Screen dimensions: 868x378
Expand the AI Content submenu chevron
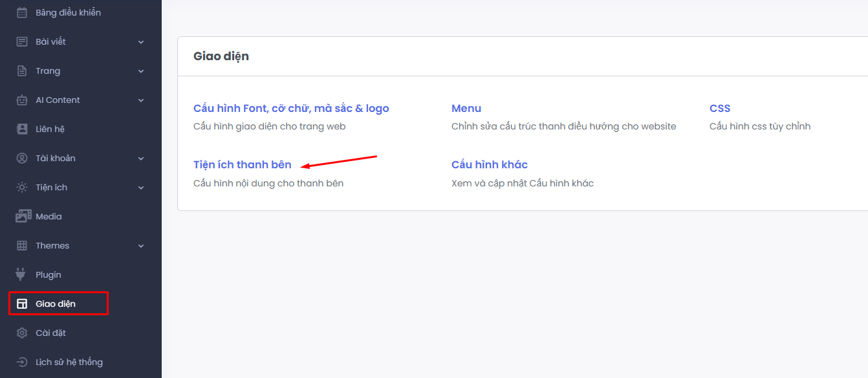click(141, 100)
